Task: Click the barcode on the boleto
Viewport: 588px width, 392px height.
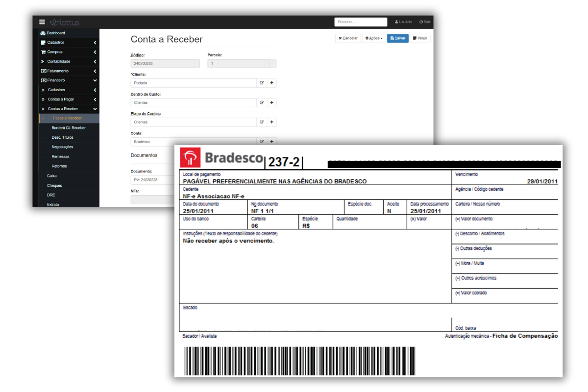Action: (x=300, y=361)
